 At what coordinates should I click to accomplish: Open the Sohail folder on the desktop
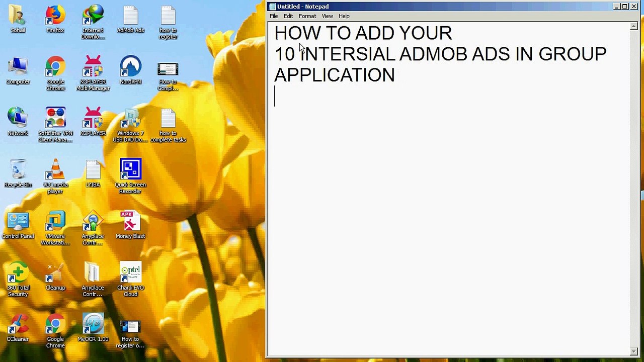[18, 20]
